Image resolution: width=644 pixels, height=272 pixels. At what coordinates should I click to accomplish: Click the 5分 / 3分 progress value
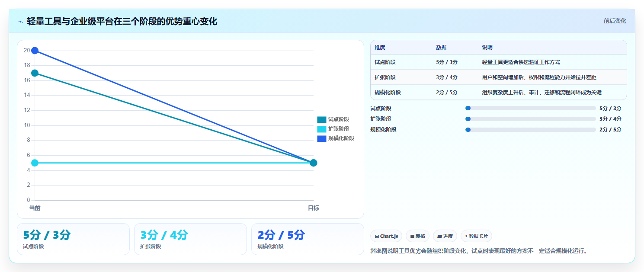click(x=610, y=109)
